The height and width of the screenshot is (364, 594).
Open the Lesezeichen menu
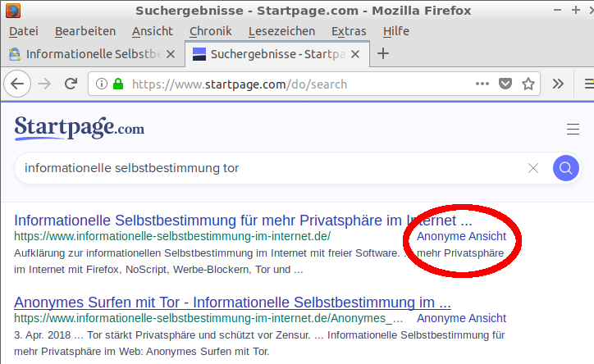pos(281,31)
